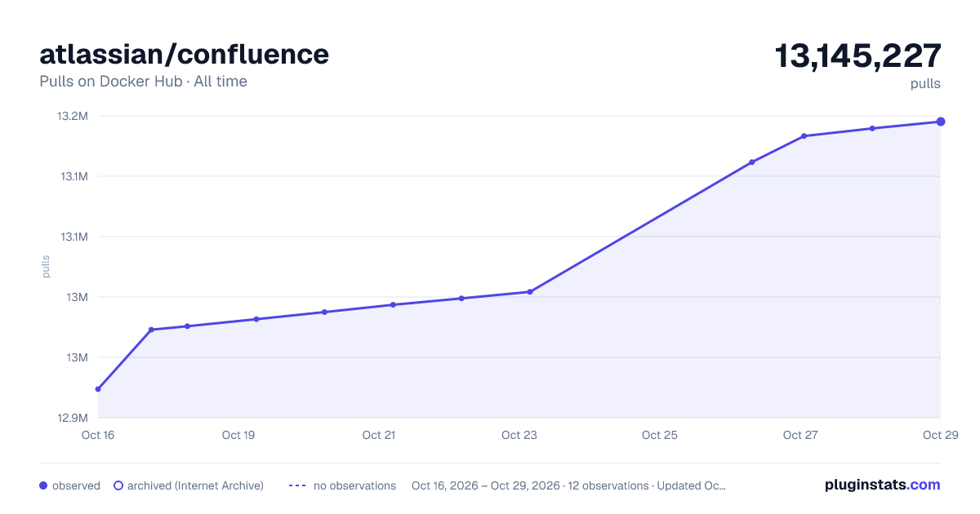980x514 pixels.
Task: Click the Oct 16 x-axis label
Action: pos(98,435)
